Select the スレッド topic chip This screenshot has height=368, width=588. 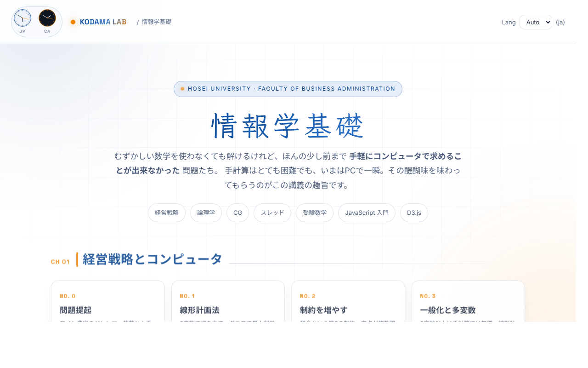point(272,213)
